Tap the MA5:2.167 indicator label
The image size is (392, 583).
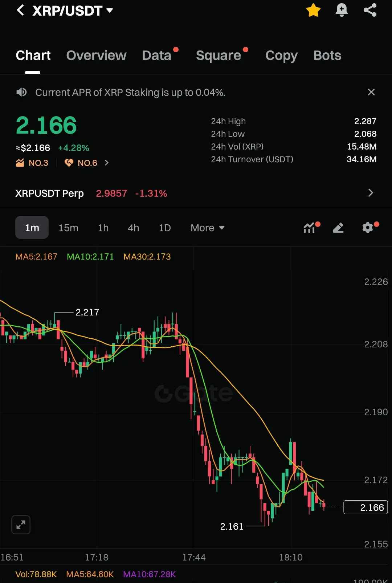pos(36,257)
